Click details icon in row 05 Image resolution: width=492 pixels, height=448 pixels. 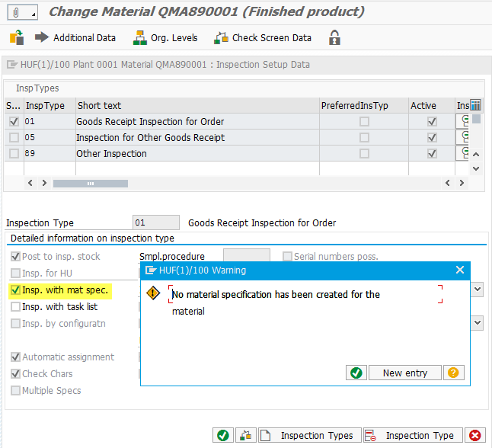click(x=462, y=137)
